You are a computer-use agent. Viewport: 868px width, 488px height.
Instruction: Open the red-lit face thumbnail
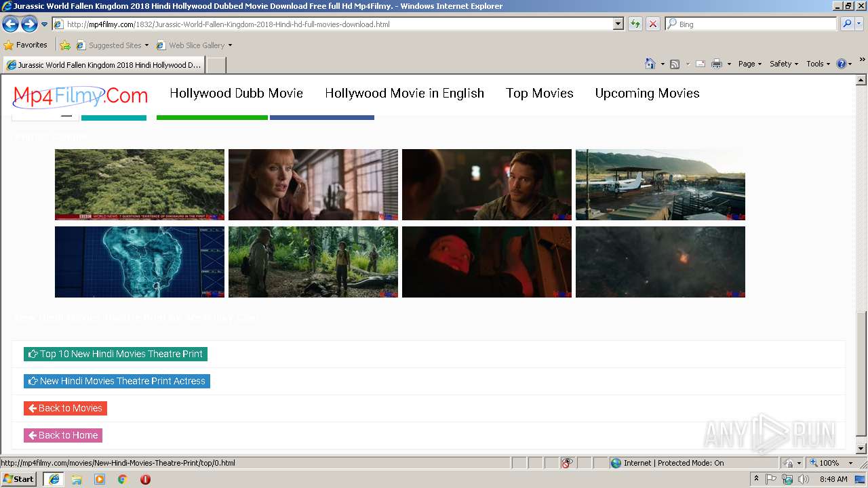(x=487, y=262)
